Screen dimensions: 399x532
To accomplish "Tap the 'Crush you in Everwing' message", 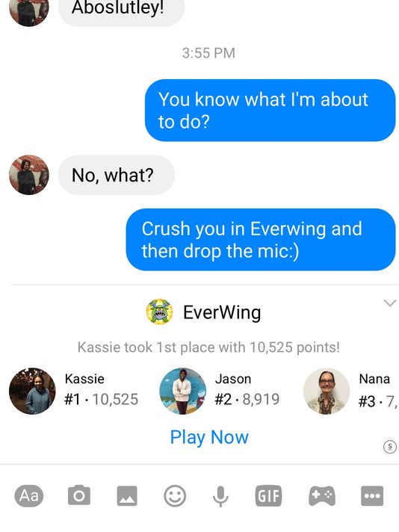I will coord(261,240).
